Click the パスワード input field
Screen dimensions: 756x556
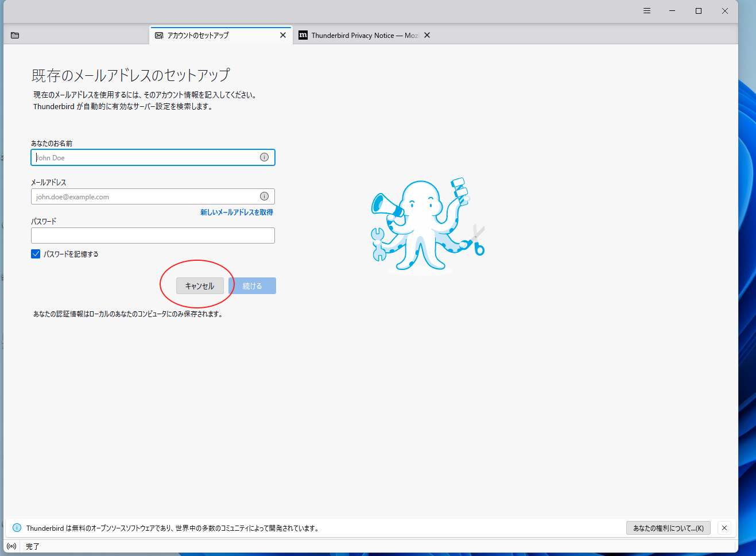[153, 235]
